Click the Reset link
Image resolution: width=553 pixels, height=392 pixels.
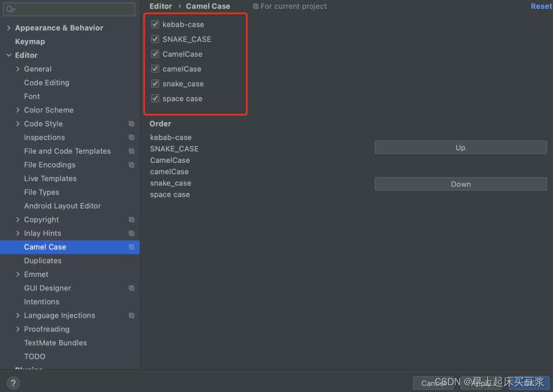tap(542, 6)
